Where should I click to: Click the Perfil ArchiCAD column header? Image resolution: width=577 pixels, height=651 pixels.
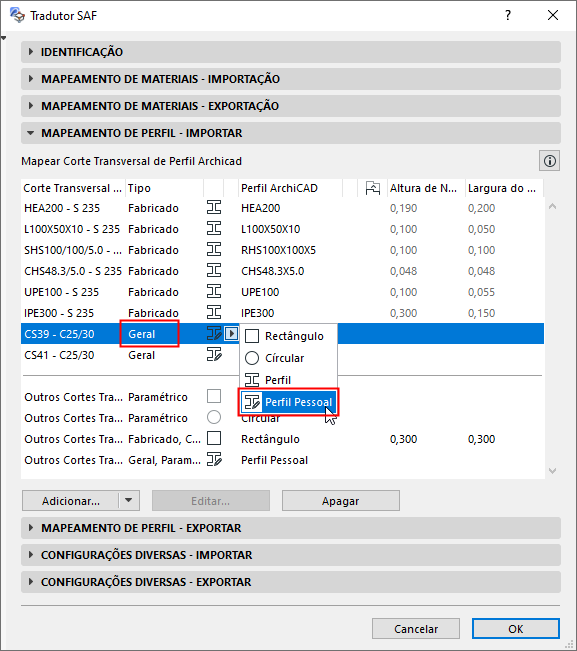pyautogui.click(x=291, y=188)
